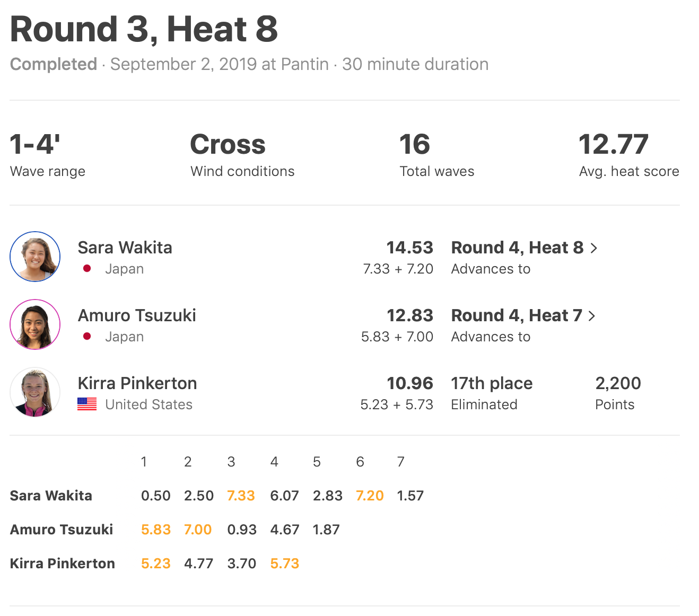This screenshot has height=616, width=699.
Task: Click chevron next to Round 4, Heat 7
Action: point(592,316)
